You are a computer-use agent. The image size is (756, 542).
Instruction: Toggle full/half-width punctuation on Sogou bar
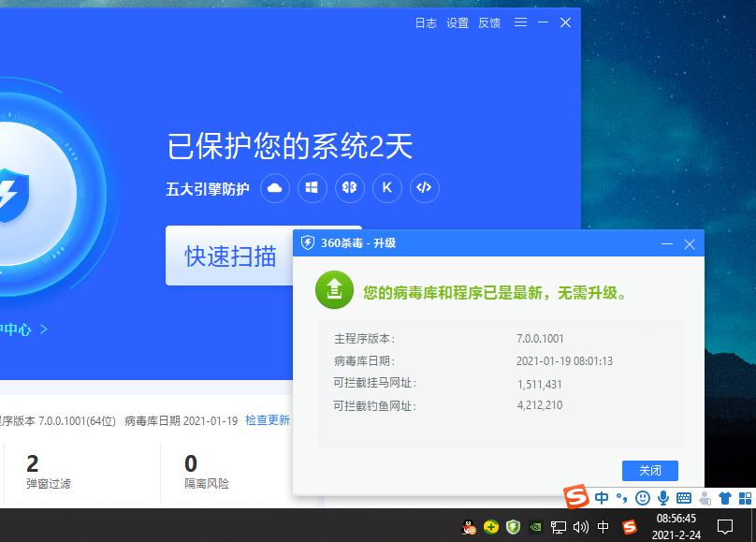(621, 498)
